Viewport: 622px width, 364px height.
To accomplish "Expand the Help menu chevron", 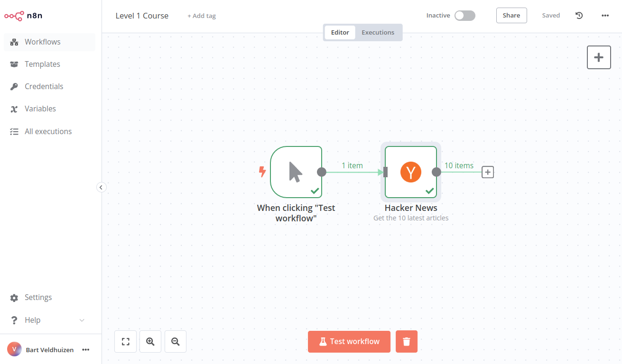I will pos(81,320).
